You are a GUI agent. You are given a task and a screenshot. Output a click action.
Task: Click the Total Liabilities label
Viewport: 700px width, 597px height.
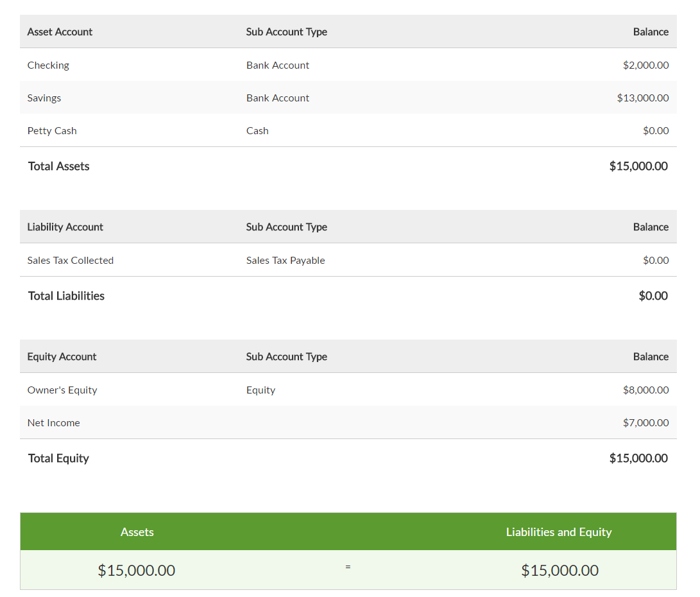(x=66, y=296)
